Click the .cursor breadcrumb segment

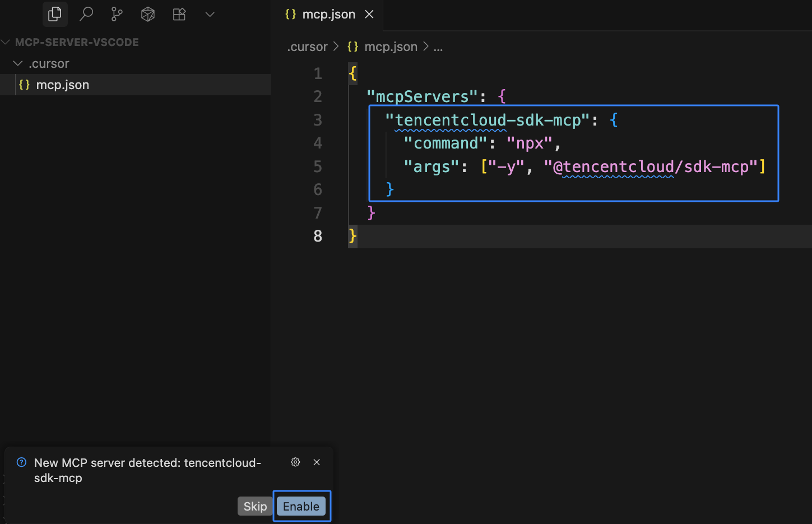307,47
